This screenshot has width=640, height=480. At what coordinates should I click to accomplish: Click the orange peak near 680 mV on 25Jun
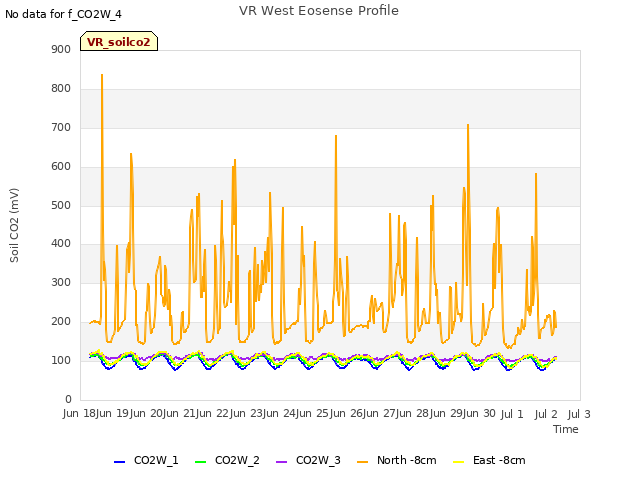(336, 136)
